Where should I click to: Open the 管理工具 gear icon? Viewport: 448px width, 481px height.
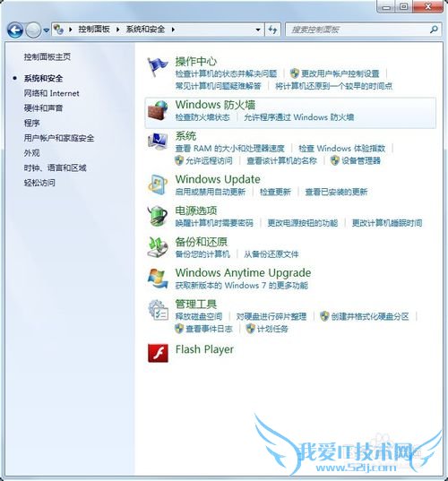coord(158,310)
